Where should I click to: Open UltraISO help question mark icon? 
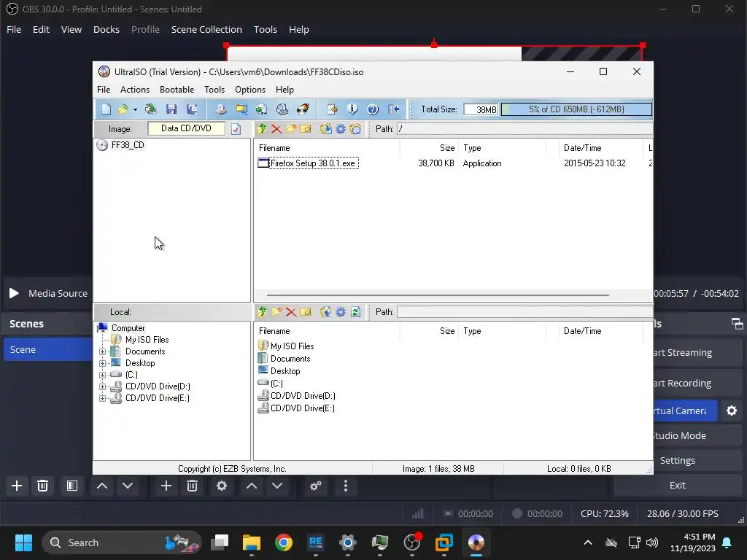[x=373, y=109]
